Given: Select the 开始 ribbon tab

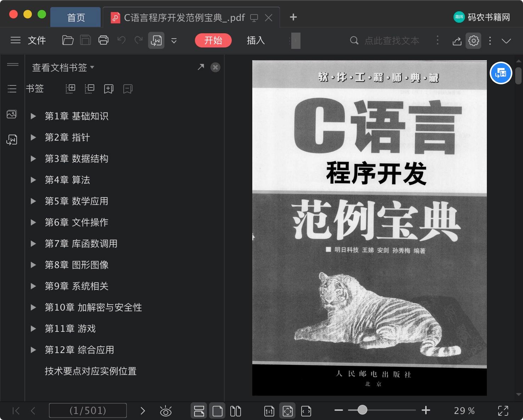Looking at the screenshot, I should coord(213,40).
